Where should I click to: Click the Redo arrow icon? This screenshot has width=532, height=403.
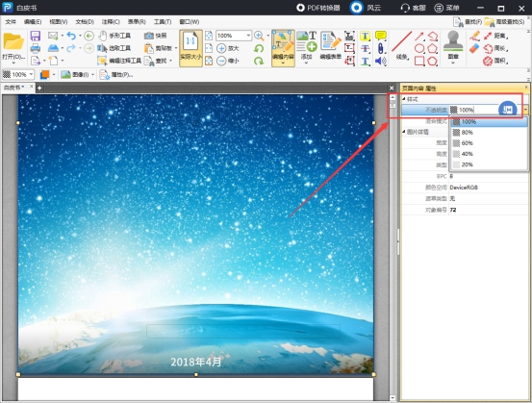pyautogui.click(x=70, y=48)
